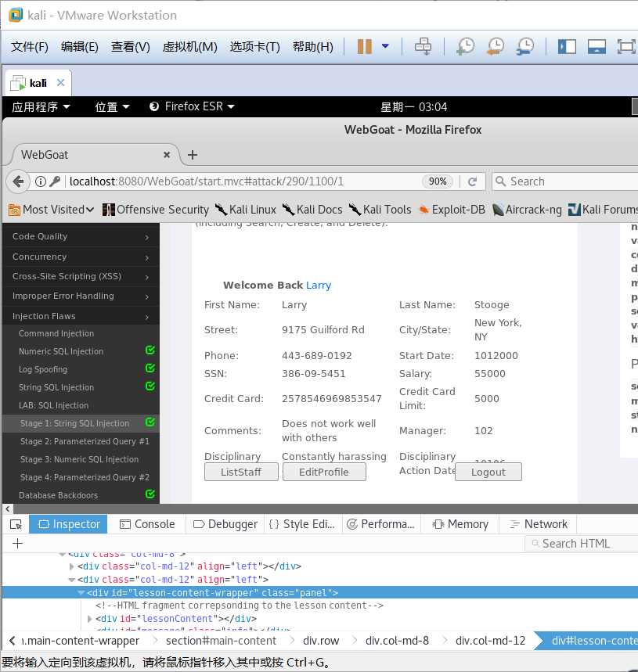Toggle the VMware library sidebar view
The height and width of the screenshot is (672, 638).
[567, 46]
